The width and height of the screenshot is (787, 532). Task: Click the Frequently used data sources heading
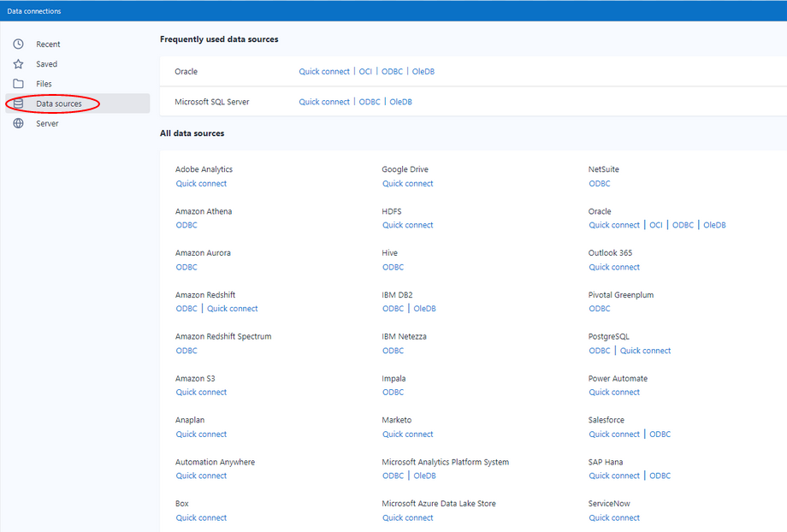click(x=219, y=39)
